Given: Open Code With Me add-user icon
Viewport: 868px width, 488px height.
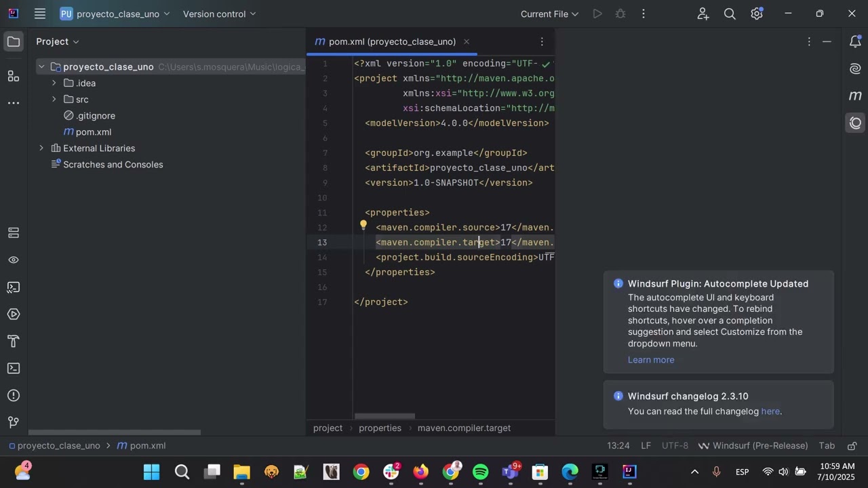Looking at the screenshot, I should pos(703,14).
